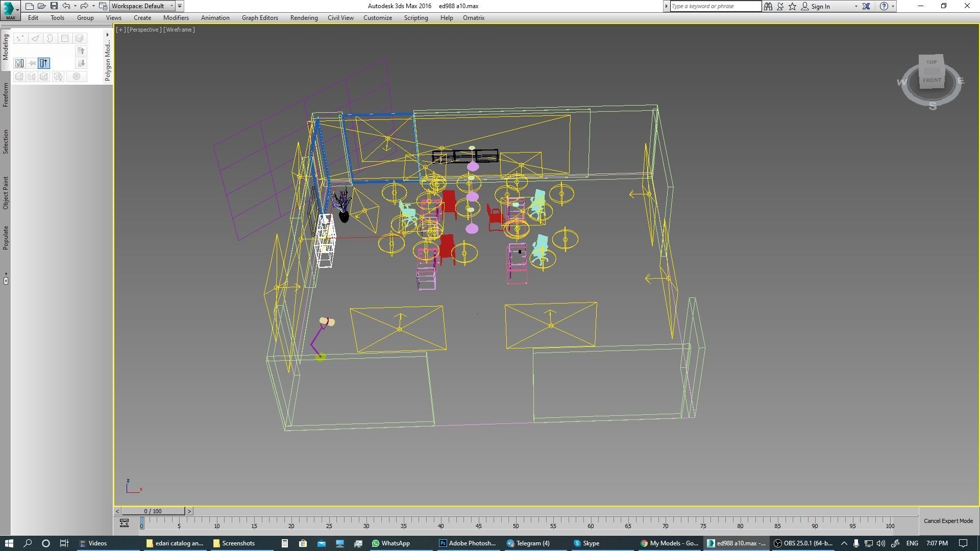980x551 pixels.
Task: Click the Help question mark icon
Action: tap(884, 6)
